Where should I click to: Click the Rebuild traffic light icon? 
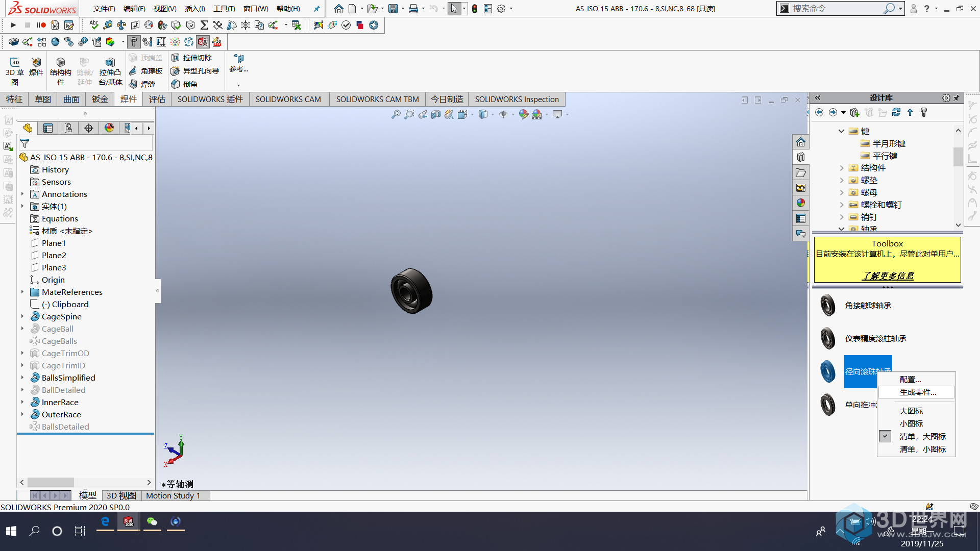tap(475, 9)
